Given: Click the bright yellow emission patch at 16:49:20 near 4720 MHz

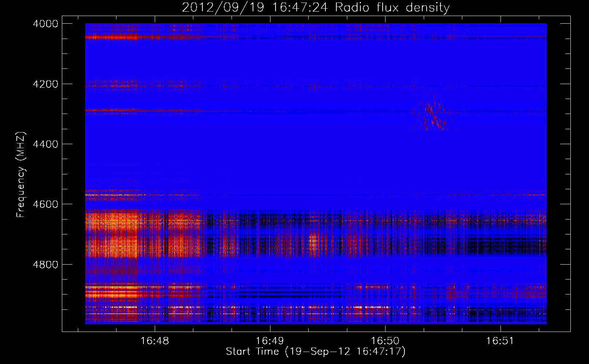Looking at the screenshot, I should tap(313, 241).
